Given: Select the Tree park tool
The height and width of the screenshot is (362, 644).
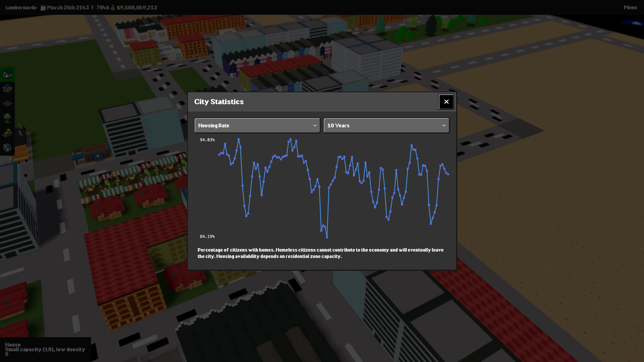Looking at the screenshot, I should [7, 117].
